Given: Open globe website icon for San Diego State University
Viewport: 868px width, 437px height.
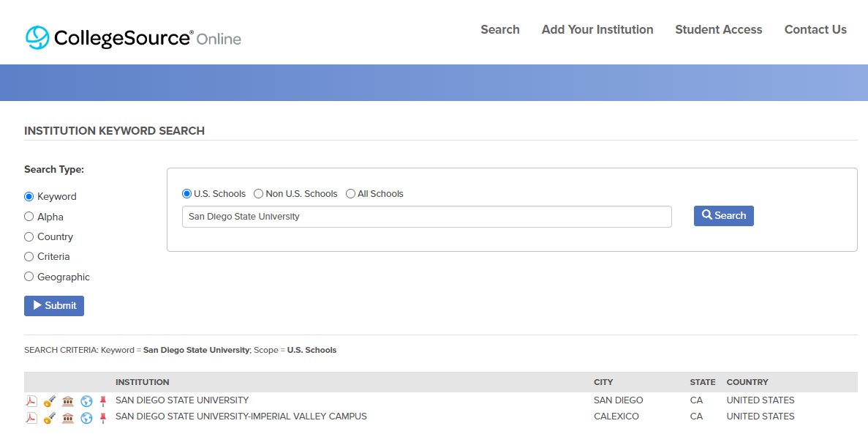Looking at the screenshot, I should (86, 400).
